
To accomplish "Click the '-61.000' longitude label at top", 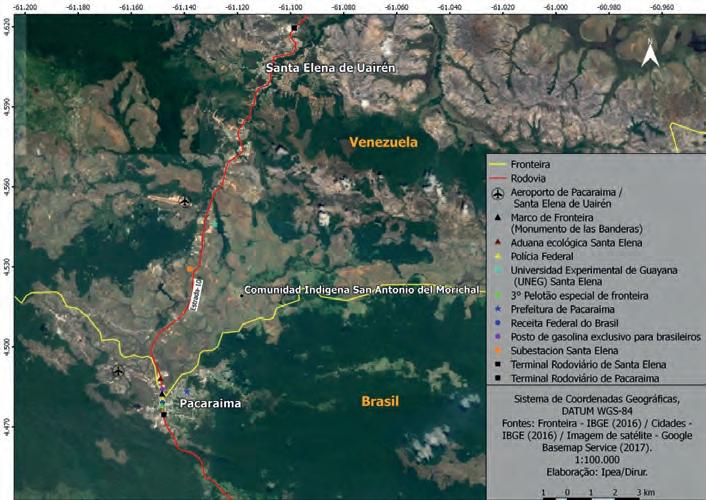I will [556, 7].
